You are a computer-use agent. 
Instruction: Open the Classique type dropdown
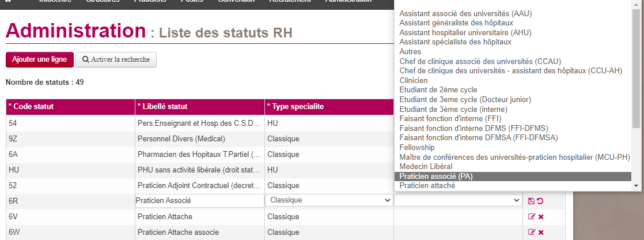tap(329, 200)
